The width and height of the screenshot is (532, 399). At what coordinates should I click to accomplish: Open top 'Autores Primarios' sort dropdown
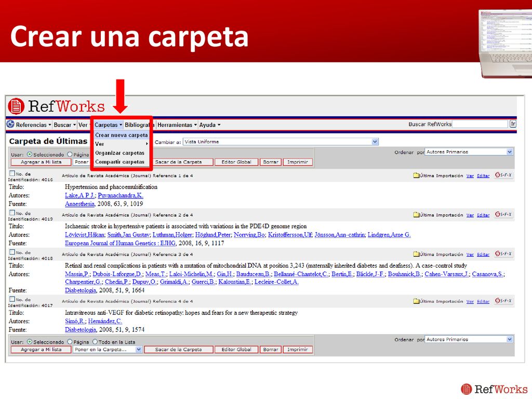point(469,152)
